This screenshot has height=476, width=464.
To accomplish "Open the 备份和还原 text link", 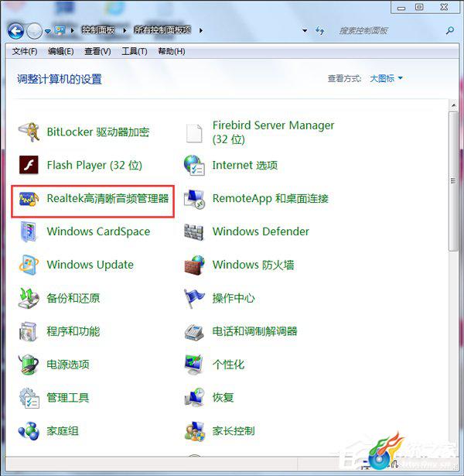I will pyautogui.click(x=73, y=298).
